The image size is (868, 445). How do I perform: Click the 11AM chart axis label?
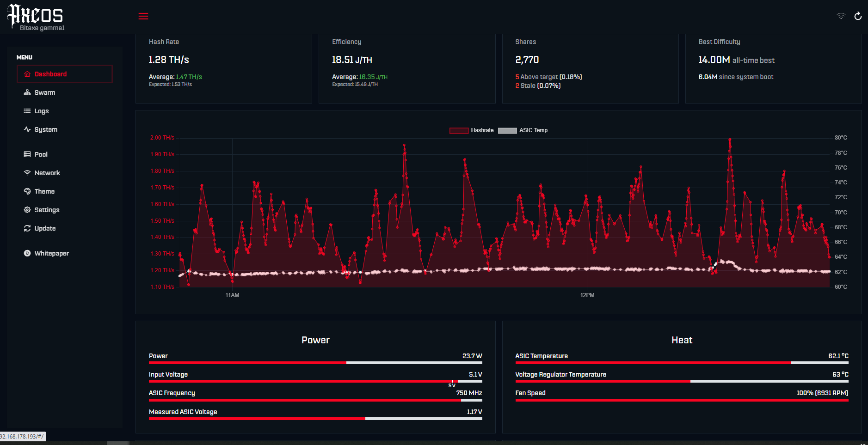tap(232, 295)
